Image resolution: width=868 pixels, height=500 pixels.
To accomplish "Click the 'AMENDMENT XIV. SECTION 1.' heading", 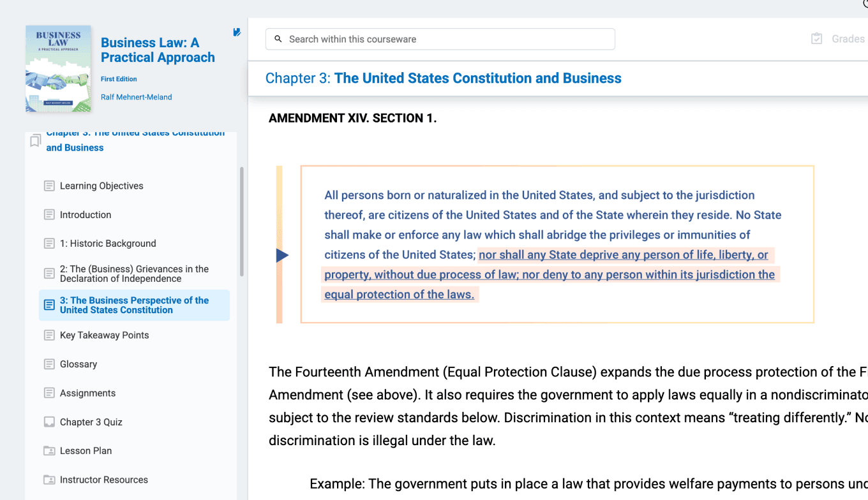I will pyautogui.click(x=352, y=118).
